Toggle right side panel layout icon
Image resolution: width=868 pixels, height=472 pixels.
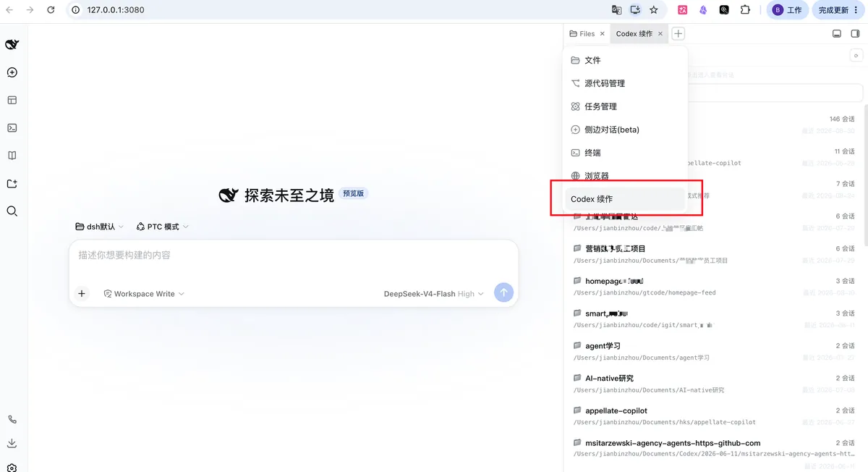856,33
